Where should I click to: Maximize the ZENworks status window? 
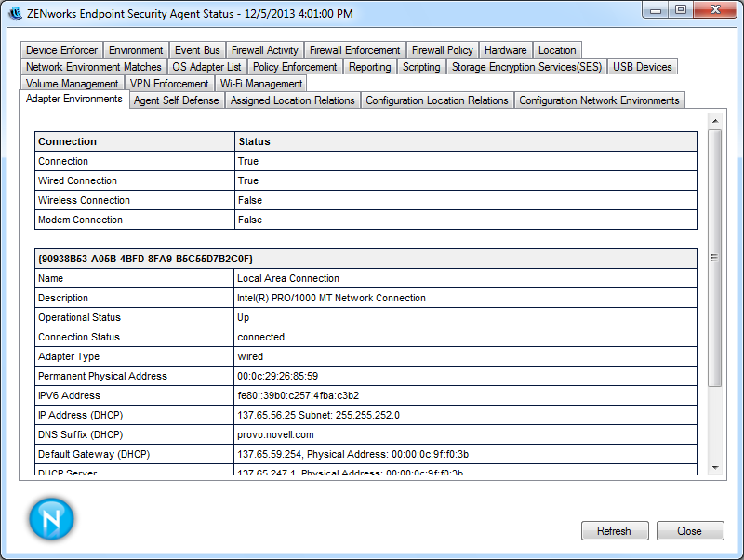[x=681, y=10]
